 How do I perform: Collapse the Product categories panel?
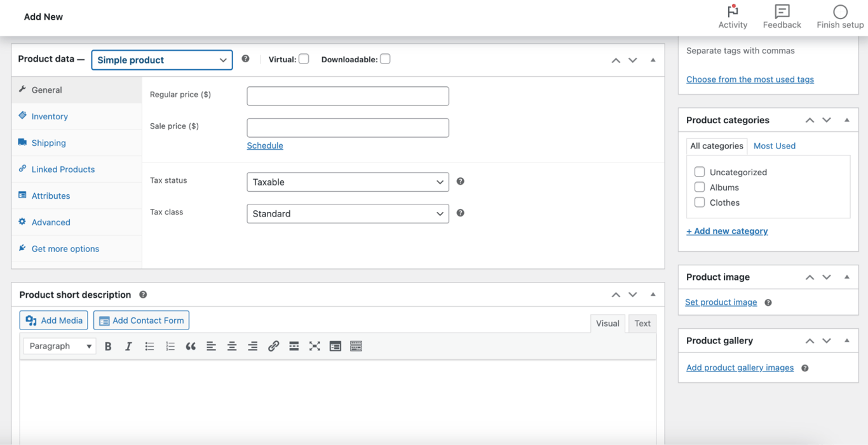pos(846,119)
